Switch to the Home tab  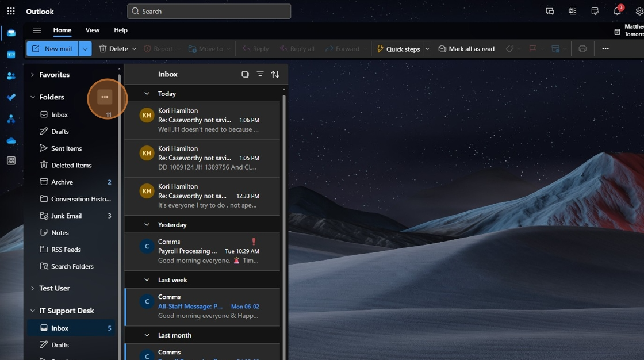pyautogui.click(x=62, y=30)
